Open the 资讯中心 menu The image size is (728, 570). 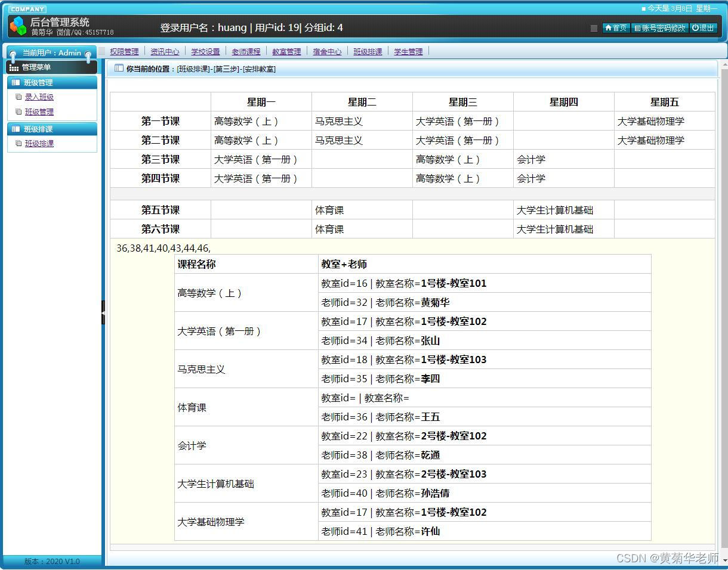(165, 52)
